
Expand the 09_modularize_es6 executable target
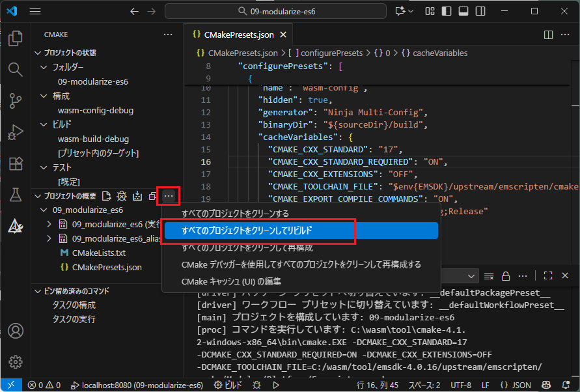(49, 224)
